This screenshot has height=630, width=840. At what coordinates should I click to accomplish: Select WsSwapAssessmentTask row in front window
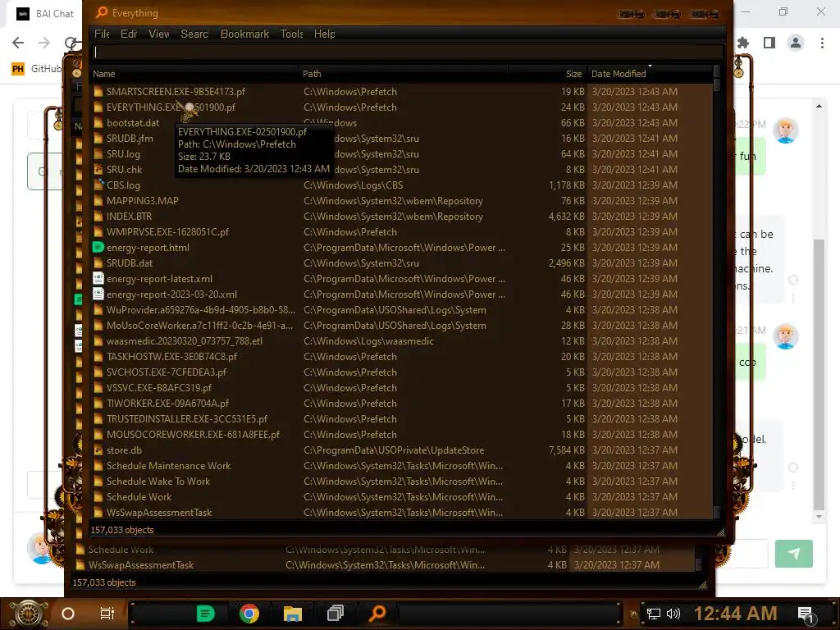point(402,512)
